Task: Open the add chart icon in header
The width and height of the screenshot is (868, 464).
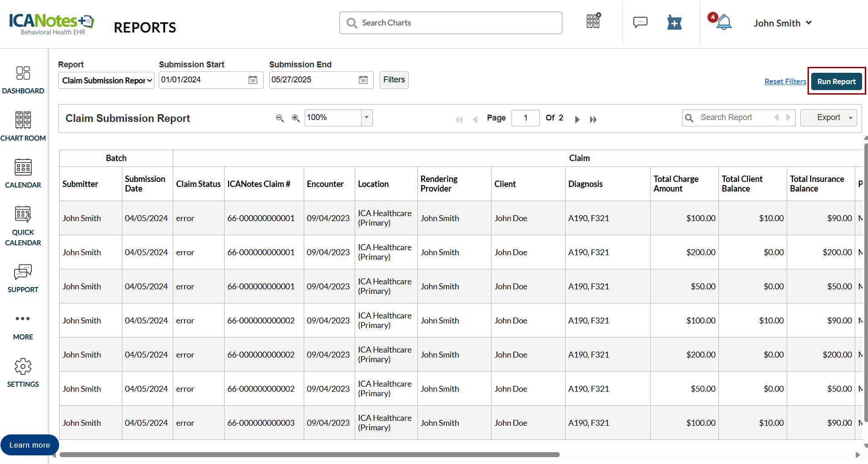Action: coord(593,21)
